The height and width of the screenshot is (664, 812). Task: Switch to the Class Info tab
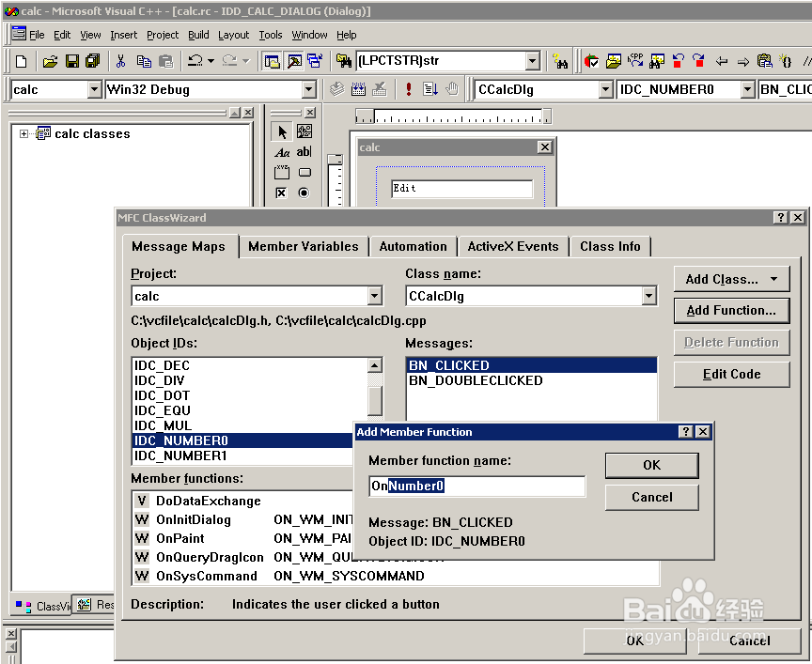(610, 246)
